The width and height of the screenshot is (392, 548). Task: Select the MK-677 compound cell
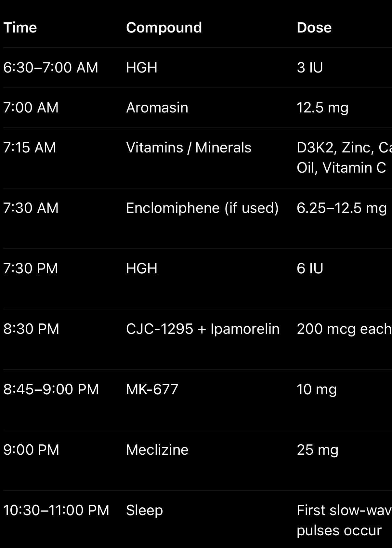click(x=152, y=389)
